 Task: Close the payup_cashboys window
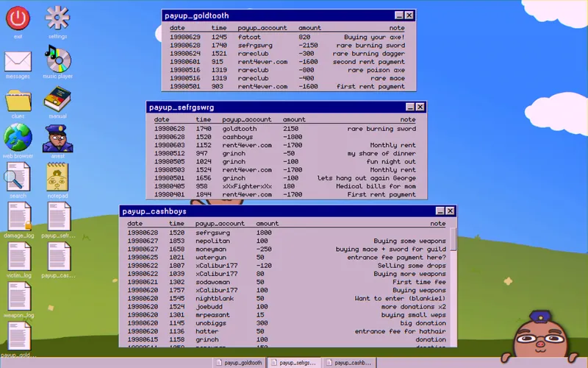point(450,211)
